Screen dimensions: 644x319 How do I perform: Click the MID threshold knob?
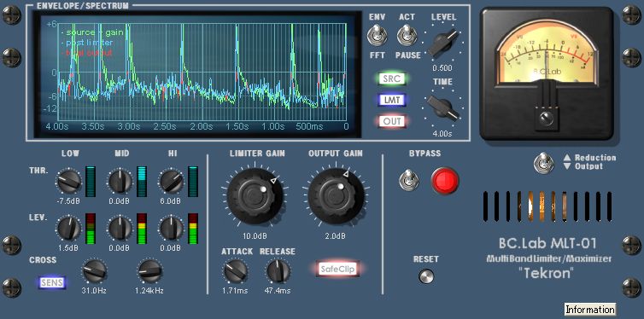[x=120, y=182]
